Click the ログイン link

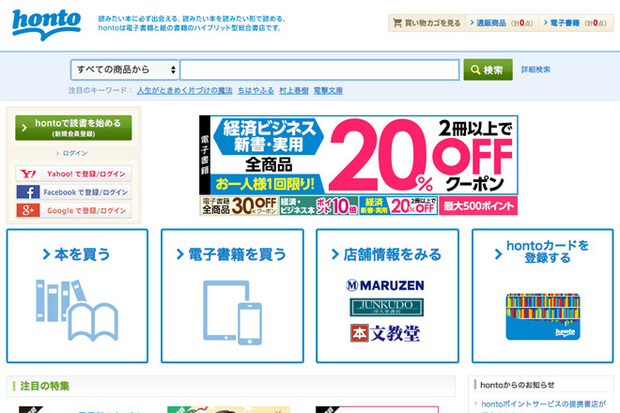[x=75, y=153]
